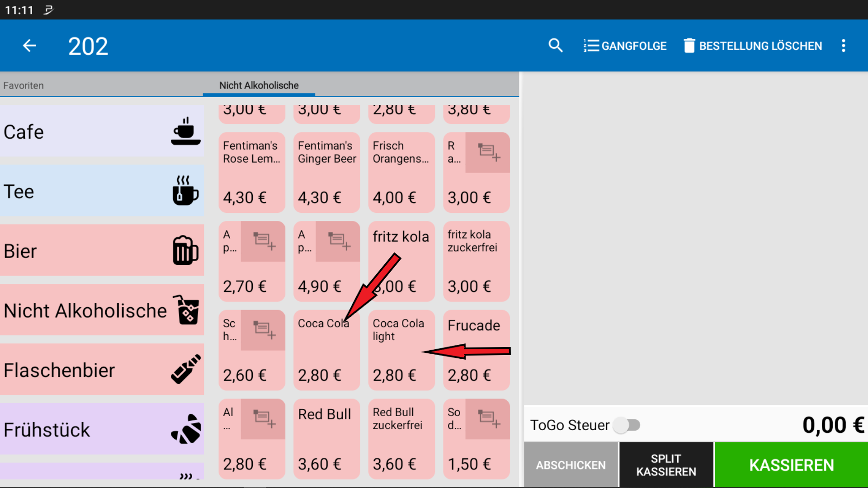Select the Frühstück croissant icon
This screenshot has width=868, height=488.
185,429
